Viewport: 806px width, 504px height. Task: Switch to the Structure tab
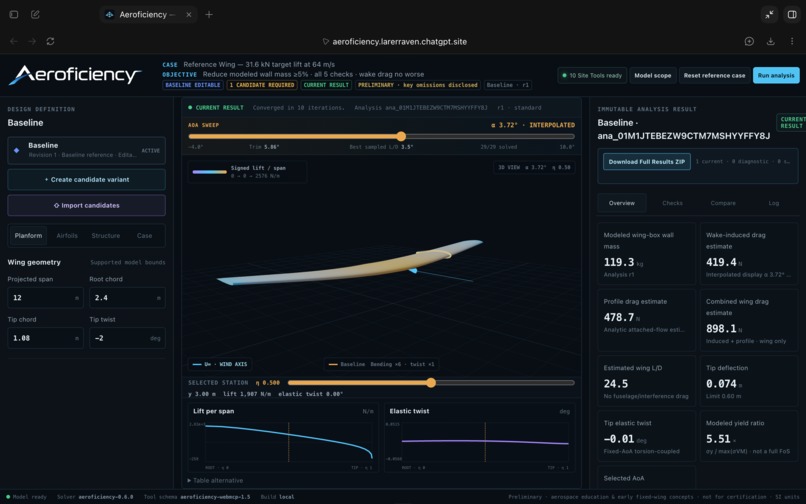click(105, 236)
